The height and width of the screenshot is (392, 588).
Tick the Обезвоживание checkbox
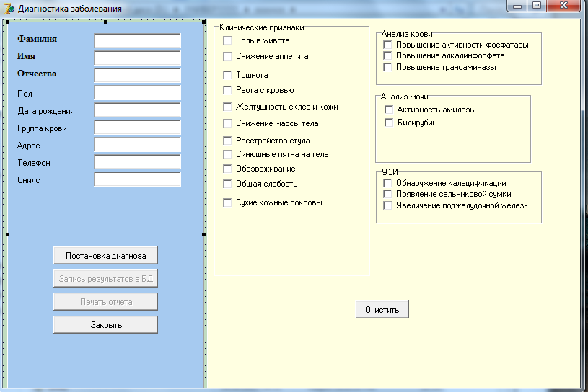pos(227,169)
